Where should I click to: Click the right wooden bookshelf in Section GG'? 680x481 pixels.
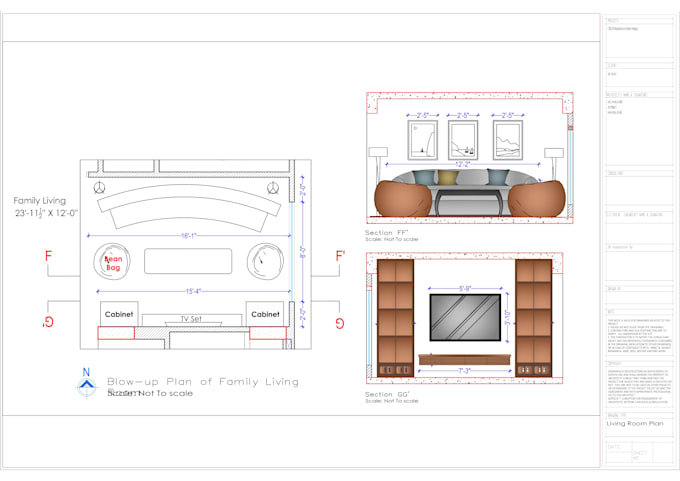coord(533,318)
